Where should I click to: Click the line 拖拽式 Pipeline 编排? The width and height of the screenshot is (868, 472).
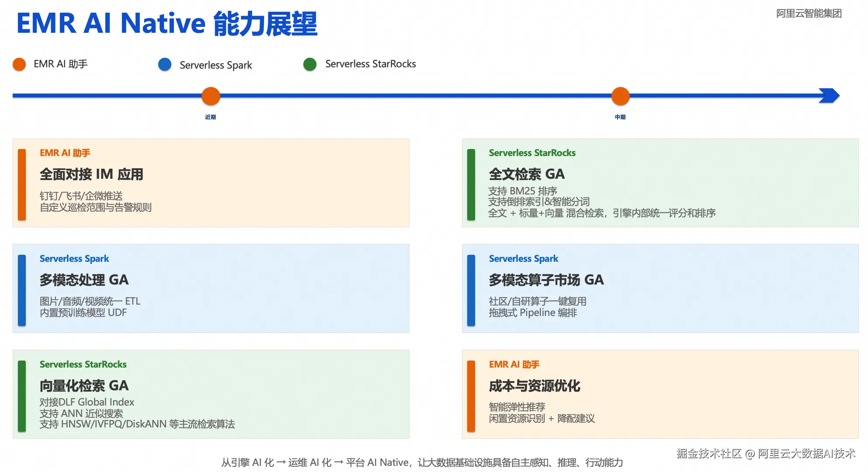(x=533, y=312)
